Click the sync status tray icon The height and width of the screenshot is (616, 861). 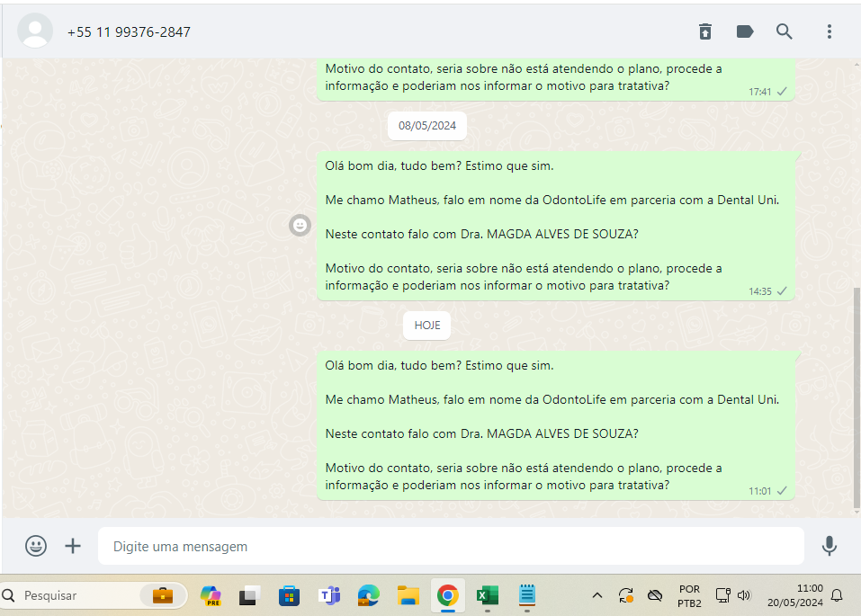coord(626,595)
